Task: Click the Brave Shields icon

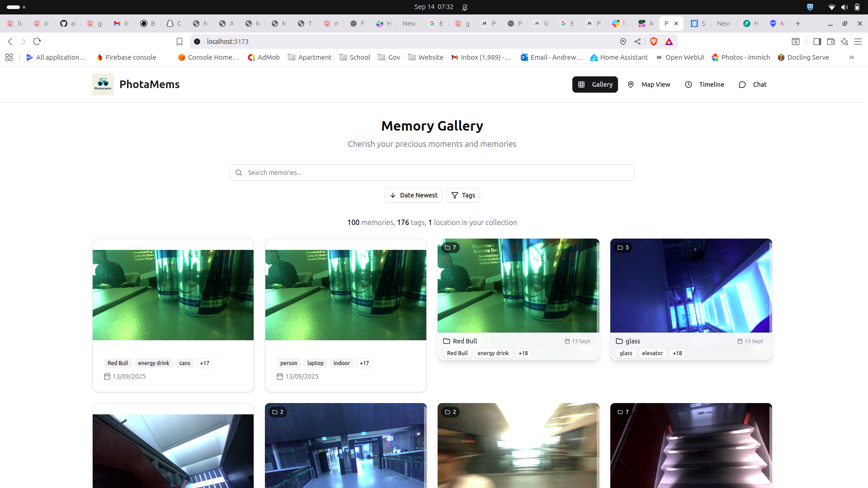Action: 654,42
